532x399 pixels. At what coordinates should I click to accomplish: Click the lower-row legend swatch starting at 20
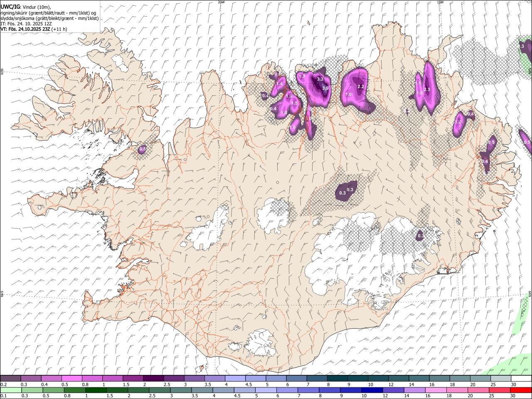click(478, 390)
